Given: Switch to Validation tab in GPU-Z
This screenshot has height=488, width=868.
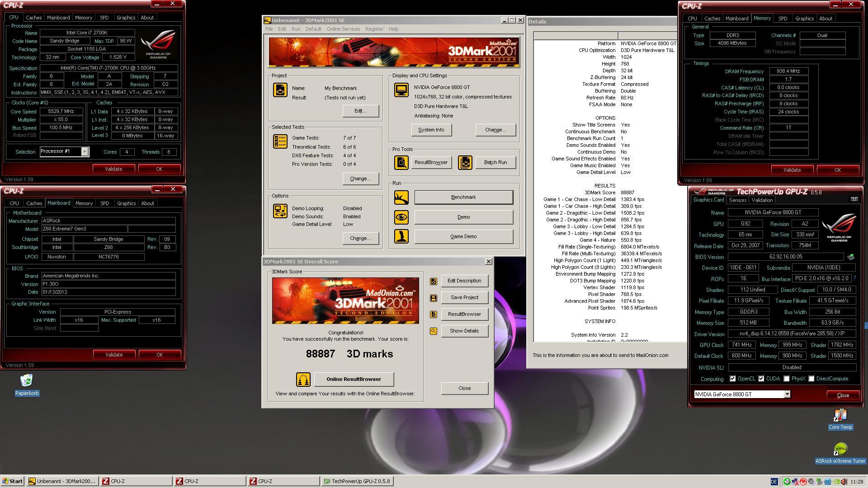Looking at the screenshot, I should pos(762,200).
